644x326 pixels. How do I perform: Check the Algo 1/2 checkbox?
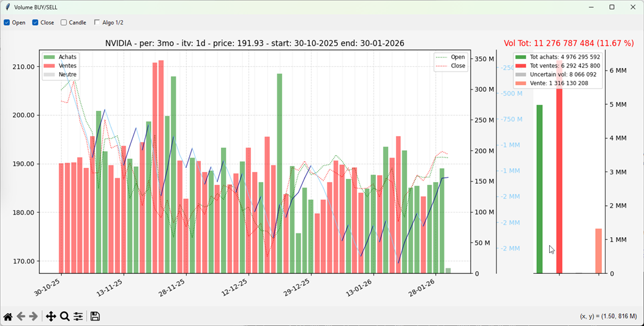point(97,23)
